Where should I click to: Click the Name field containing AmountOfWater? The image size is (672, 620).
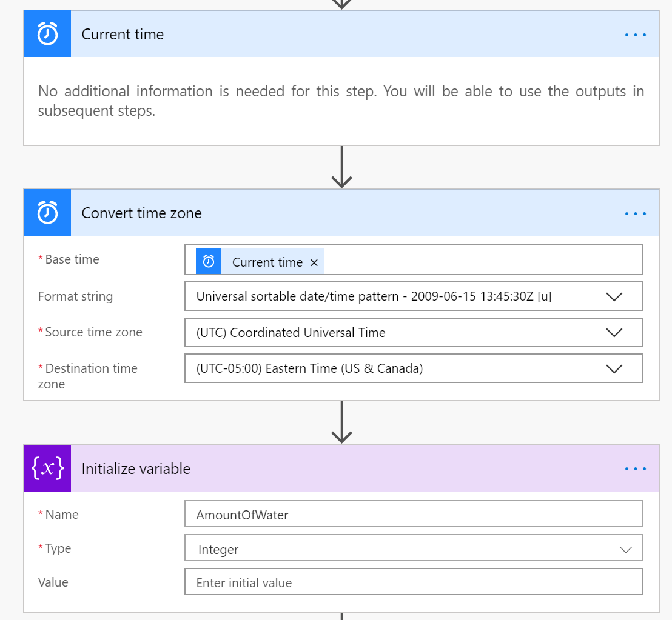coord(412,515)
